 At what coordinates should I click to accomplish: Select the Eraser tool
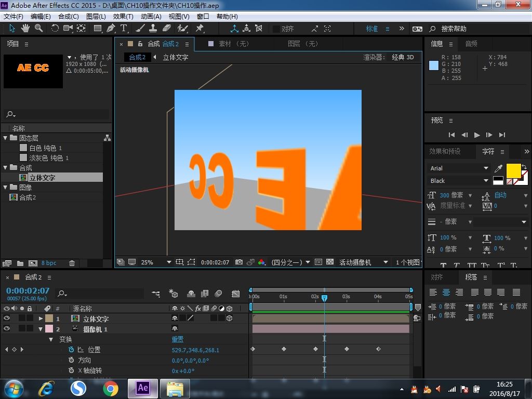tap(167, 28)
